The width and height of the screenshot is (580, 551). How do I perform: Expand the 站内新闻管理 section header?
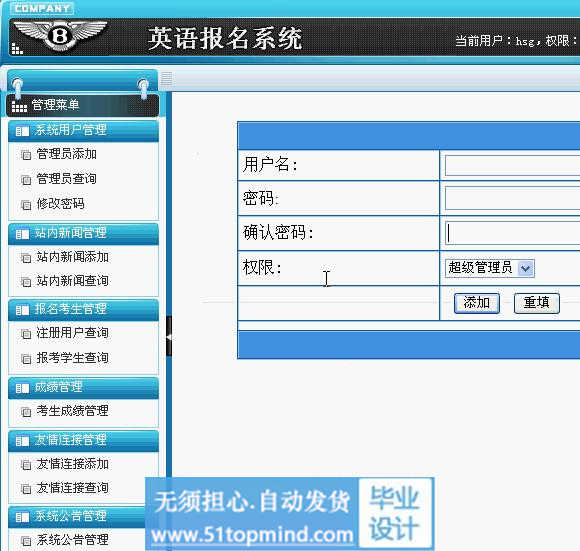coord(84,233)
